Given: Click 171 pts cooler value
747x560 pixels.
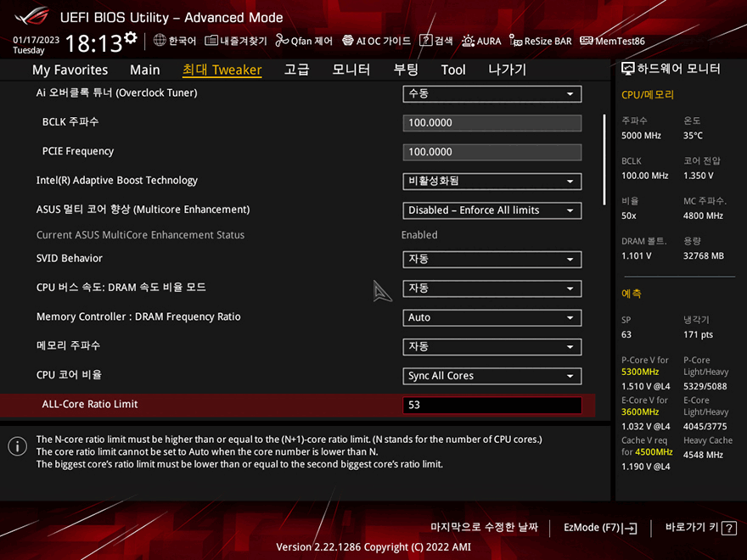Looking at the screenshot, I should click(699, 334).
